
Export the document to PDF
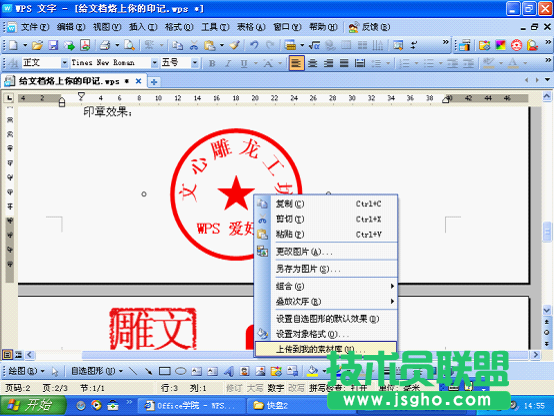(85, 45)
